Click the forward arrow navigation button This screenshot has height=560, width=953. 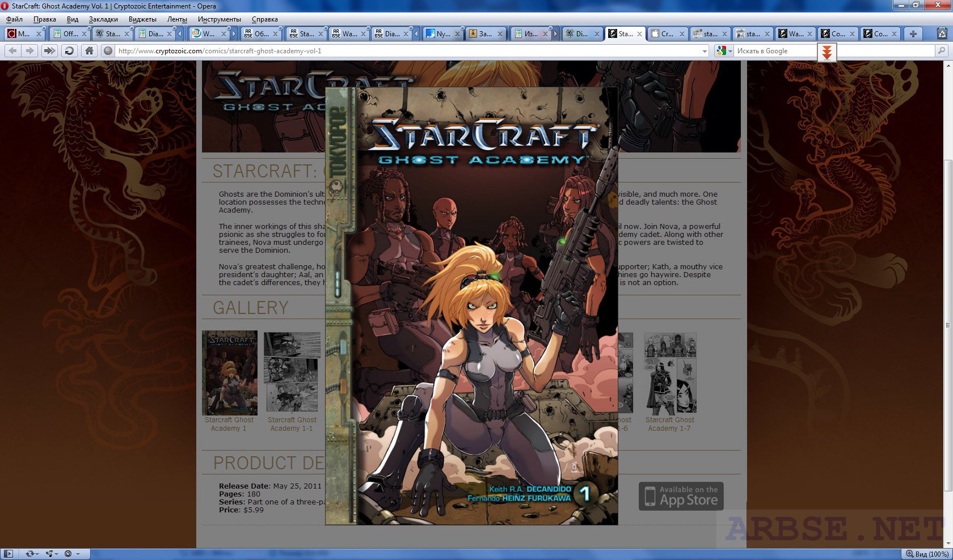pos(29,51)
